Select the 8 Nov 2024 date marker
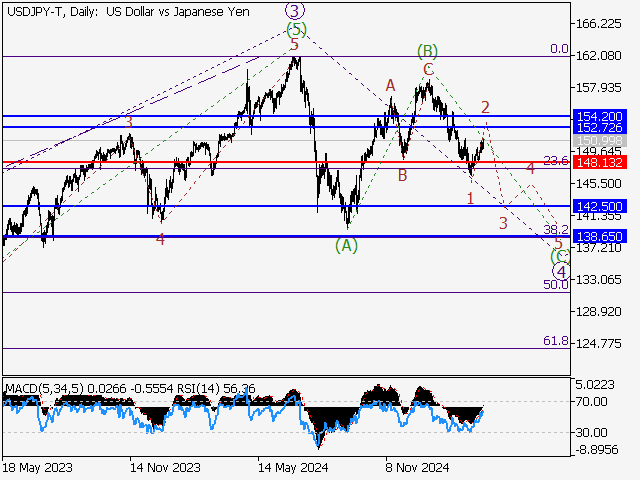This screenshot has height=480, width=640. 418,466
